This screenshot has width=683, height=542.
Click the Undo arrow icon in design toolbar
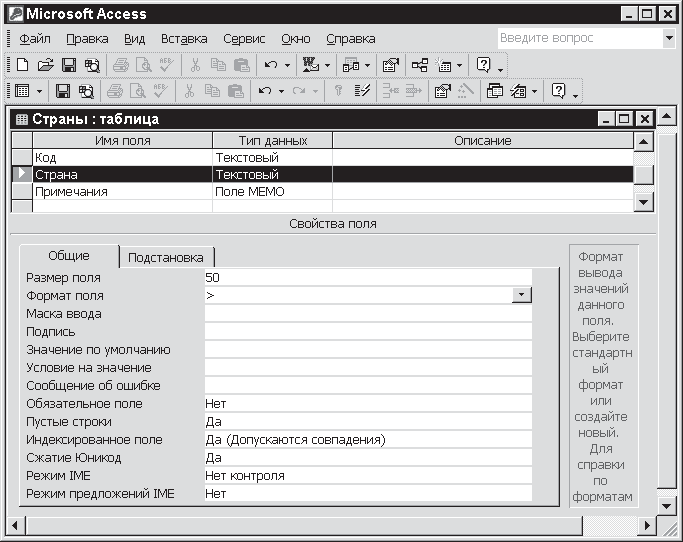coord(265,91)
